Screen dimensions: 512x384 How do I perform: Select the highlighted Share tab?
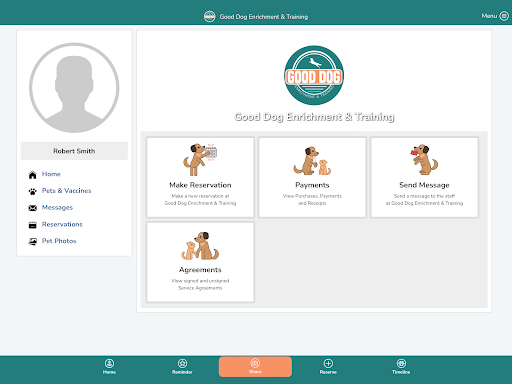[x=255, y=367]
